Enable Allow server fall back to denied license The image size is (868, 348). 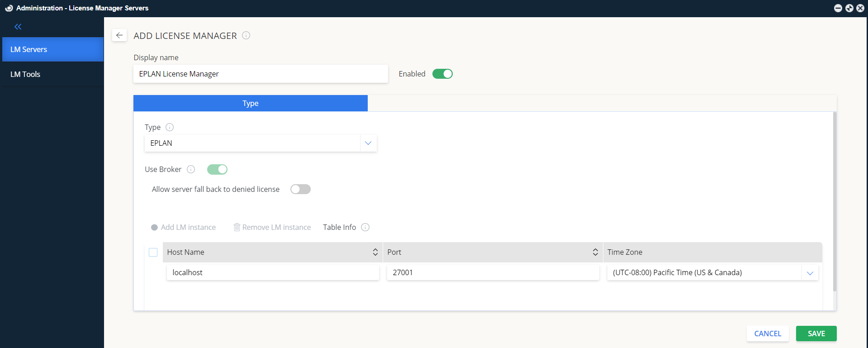point(300,189)
